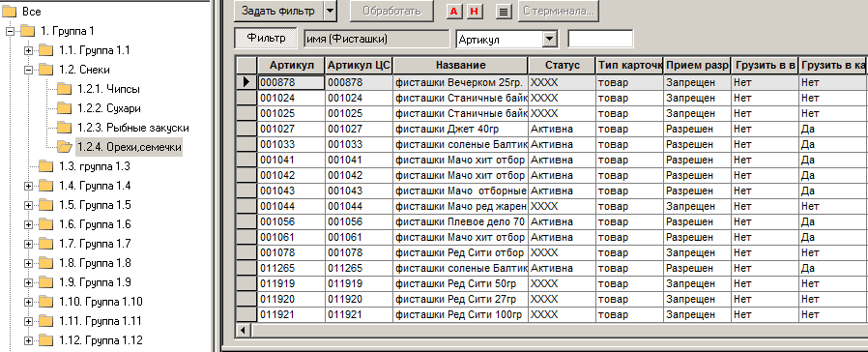This screenshot has width=868, height=352.
Task: Click the horizontal scrollbar left arrow
Action: pyautogui.click(x=243, y=330)
